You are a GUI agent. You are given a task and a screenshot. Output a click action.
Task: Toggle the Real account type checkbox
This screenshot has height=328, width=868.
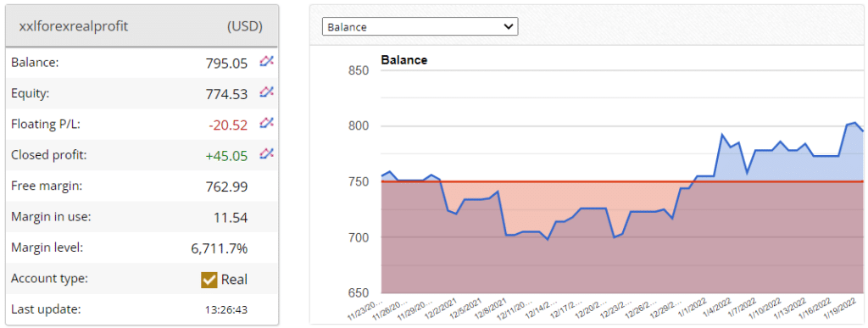[x=209, y=280]
